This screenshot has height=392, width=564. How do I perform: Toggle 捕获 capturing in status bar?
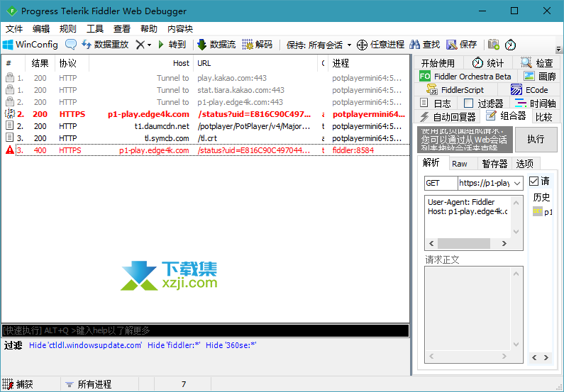point(18,384)
